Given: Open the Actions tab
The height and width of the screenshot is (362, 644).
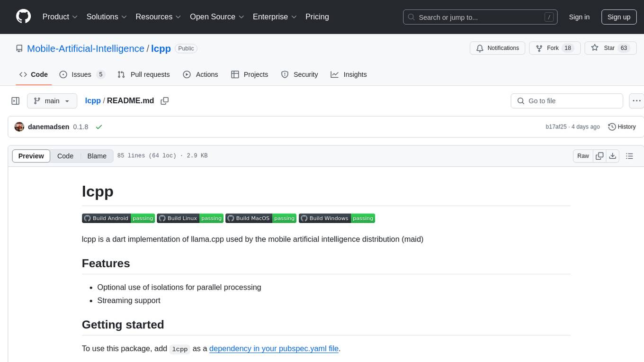Looking at the screenshot, I should point(200,74).
